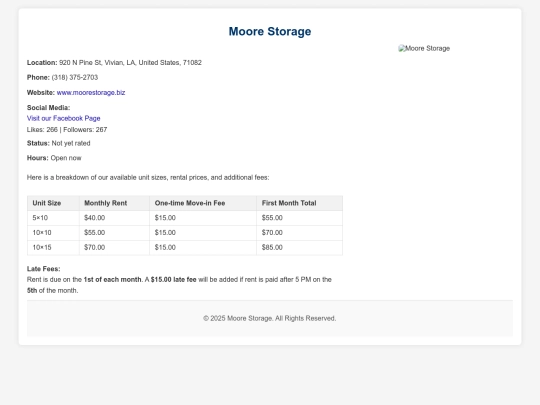Click the Visit our Facebook Page link

pos(64,118)
